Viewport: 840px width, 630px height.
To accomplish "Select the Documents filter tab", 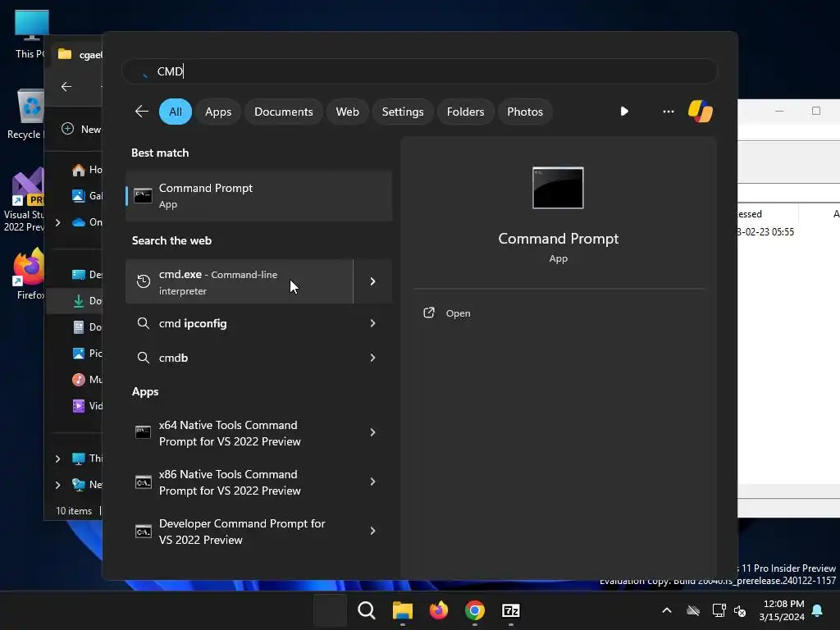I will tap(283, 112).
